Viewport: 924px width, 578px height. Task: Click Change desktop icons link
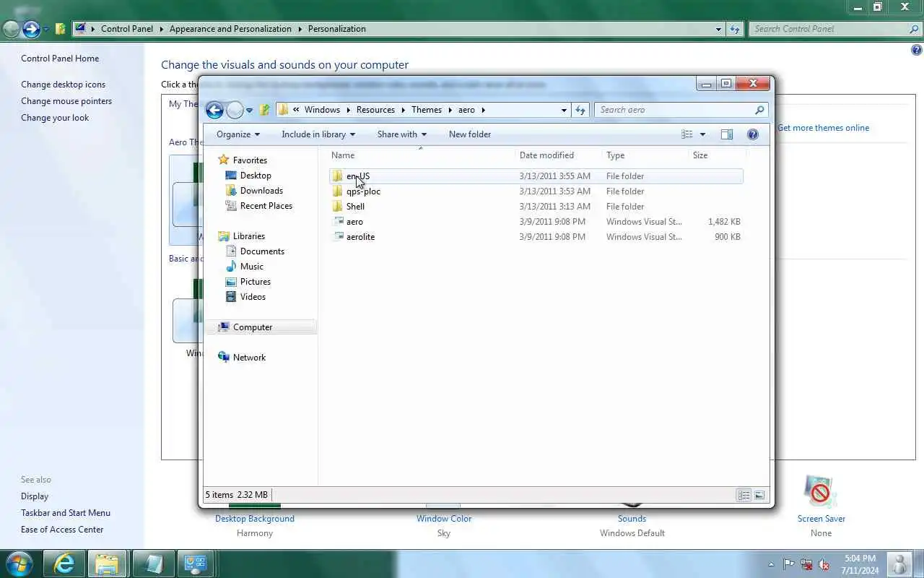pos(63,85)
